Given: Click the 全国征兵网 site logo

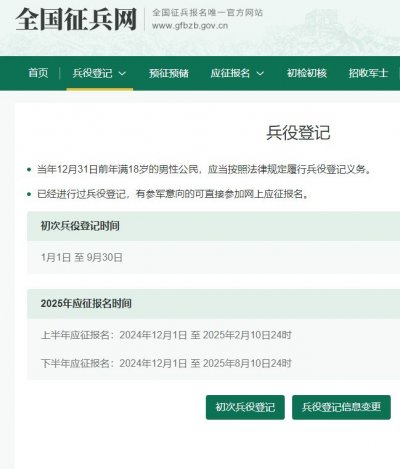Looking at the screenshot, I should click(76, 19).
